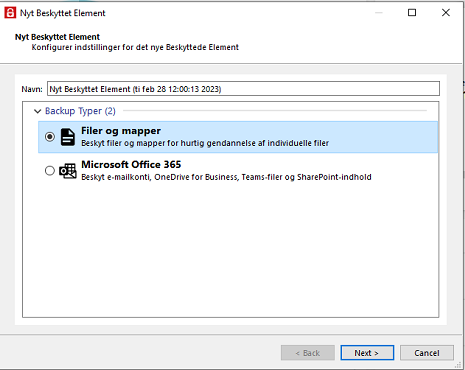465x370 pixels.
Task: Collapse the Backup Typer chevron
Action: click(38, 111)
